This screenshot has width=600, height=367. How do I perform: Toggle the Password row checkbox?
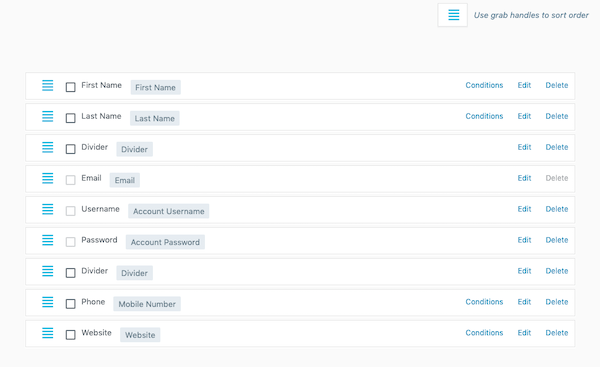pyautogui.click(x=70, y=242)
